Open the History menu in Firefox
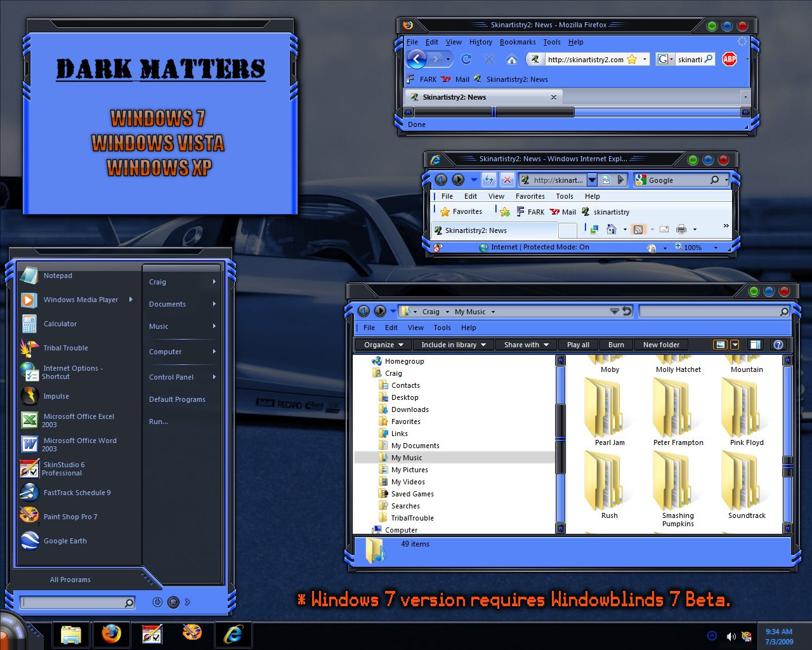812x650 pixels. pyautogui.click(x=481, y=42)
